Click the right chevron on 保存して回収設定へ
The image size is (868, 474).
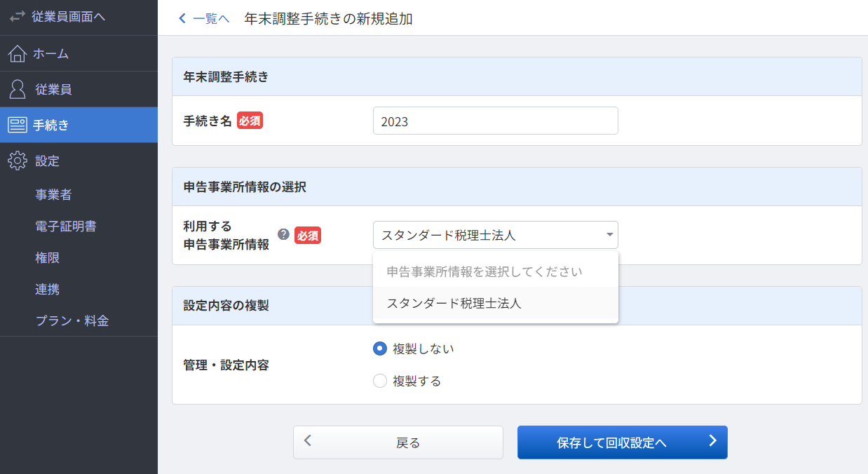712,440
